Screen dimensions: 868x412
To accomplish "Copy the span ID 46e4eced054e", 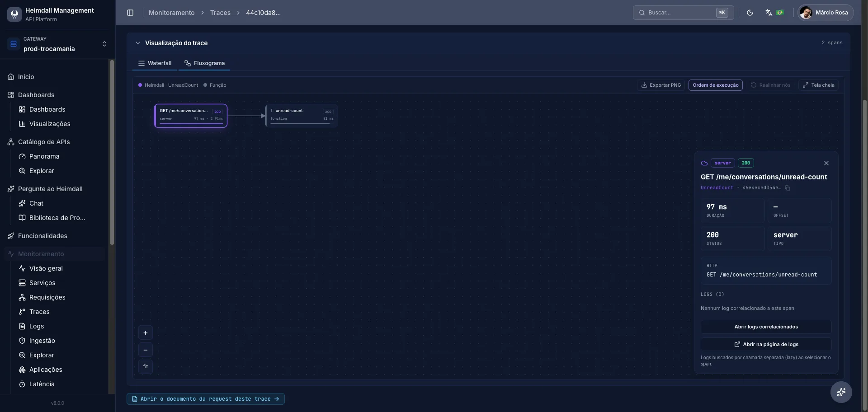I will (x=788, y=188).
